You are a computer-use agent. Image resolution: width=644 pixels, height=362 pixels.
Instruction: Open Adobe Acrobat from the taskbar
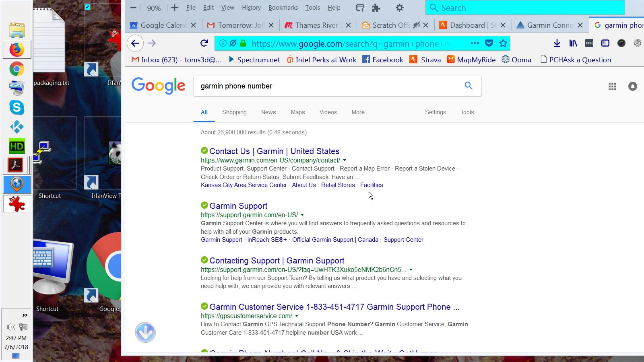pyautogui.click(x=16, y=165)
